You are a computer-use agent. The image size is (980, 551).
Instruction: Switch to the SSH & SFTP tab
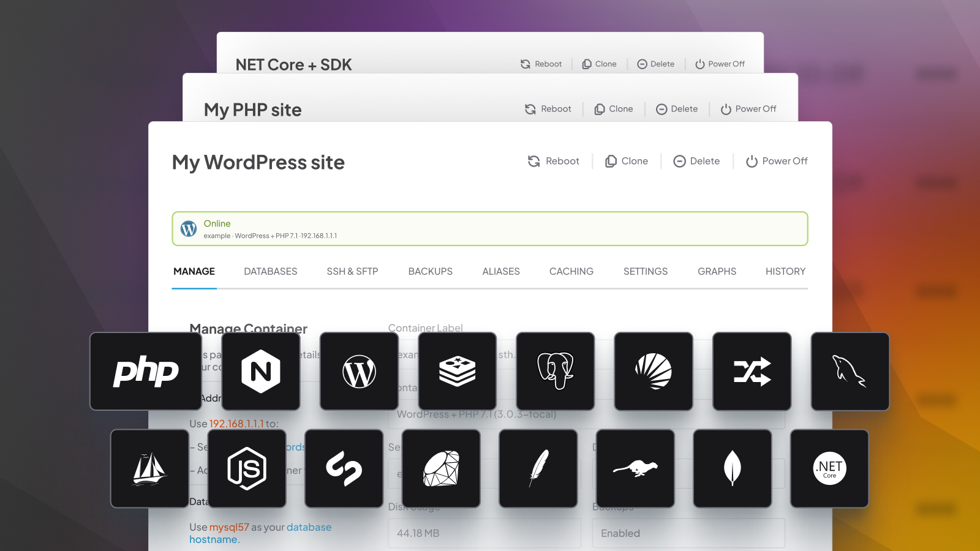tap(352, 271)
